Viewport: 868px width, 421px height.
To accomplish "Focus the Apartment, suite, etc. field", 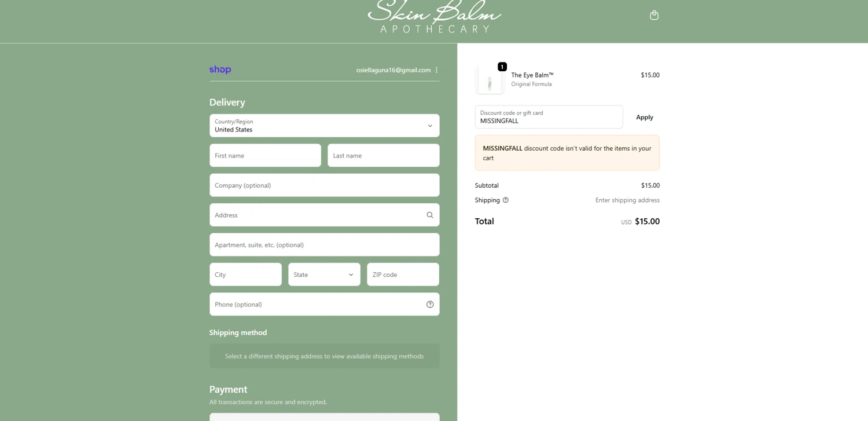I will point(324,245).
